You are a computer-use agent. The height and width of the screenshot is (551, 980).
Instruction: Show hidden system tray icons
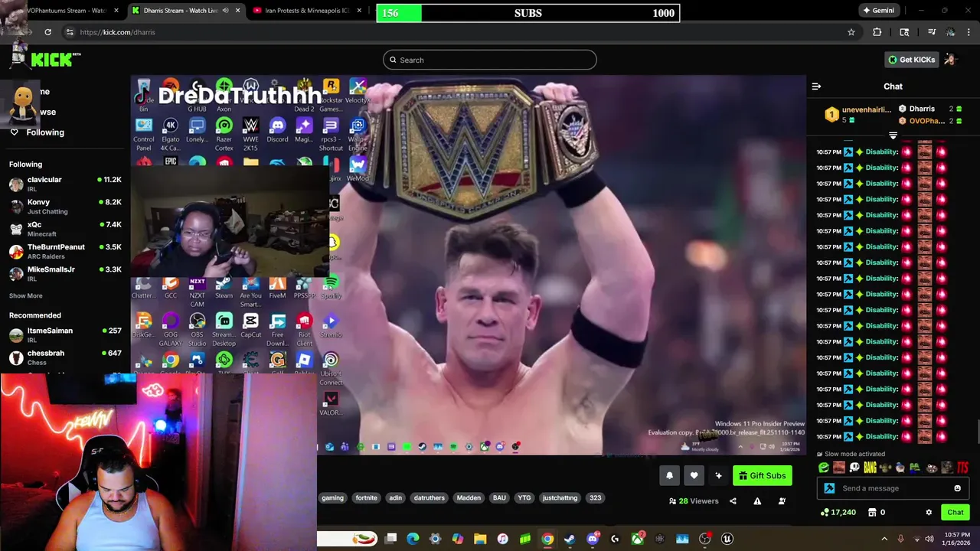[884, 539]
